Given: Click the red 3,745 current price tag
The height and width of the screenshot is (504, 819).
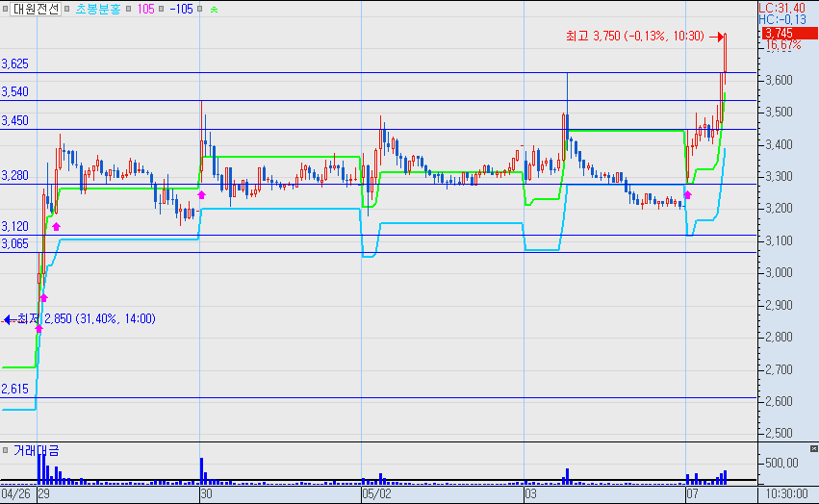Looking at the screenshot, I should (x=789, y=34).
